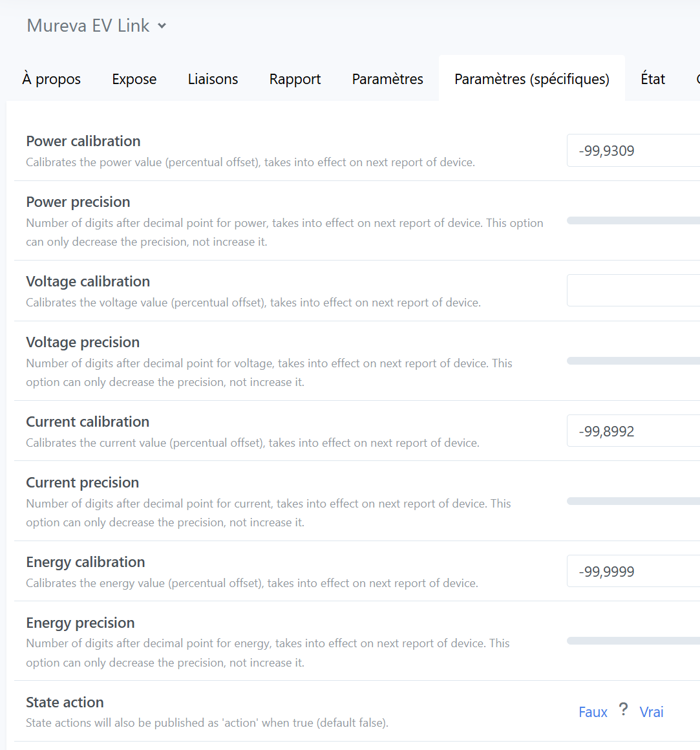Open the Mureva EV Link device dropdown

tap(162, 26)
